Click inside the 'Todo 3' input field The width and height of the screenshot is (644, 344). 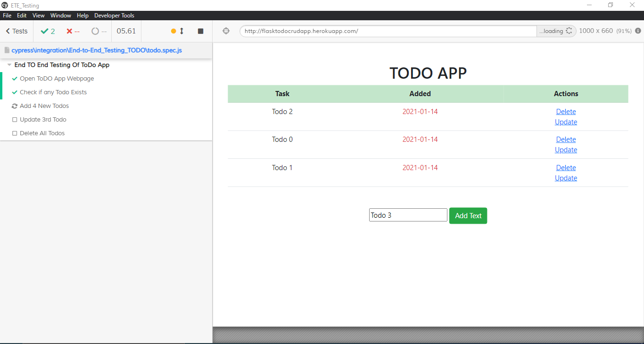click(x=407, y=214)
